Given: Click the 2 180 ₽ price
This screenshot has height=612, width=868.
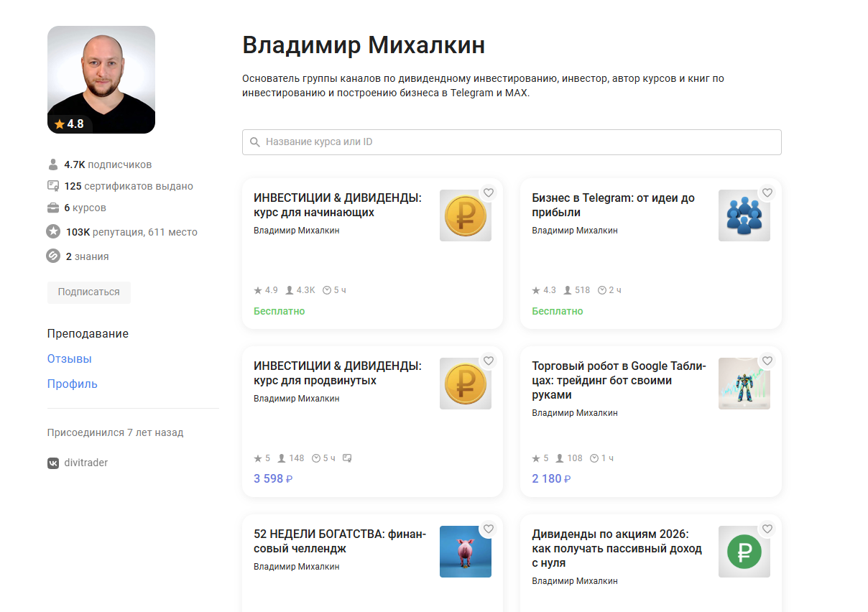Looking at the screenshot, I should point(551,479).
